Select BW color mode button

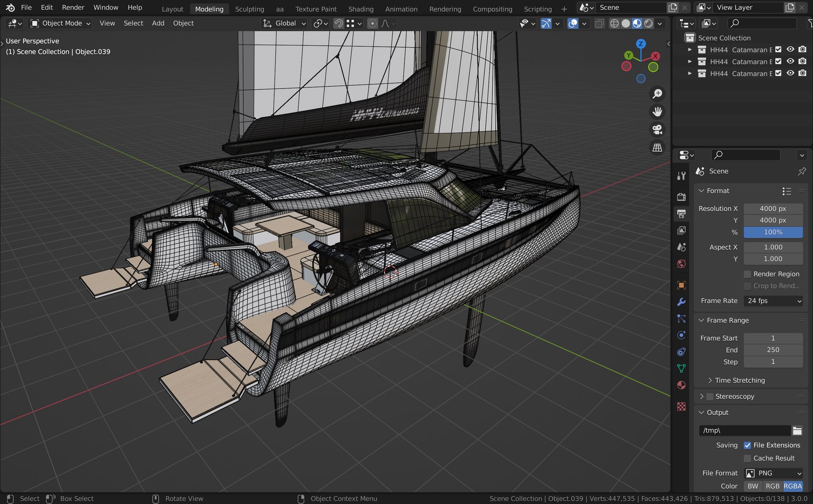(753, 486)
